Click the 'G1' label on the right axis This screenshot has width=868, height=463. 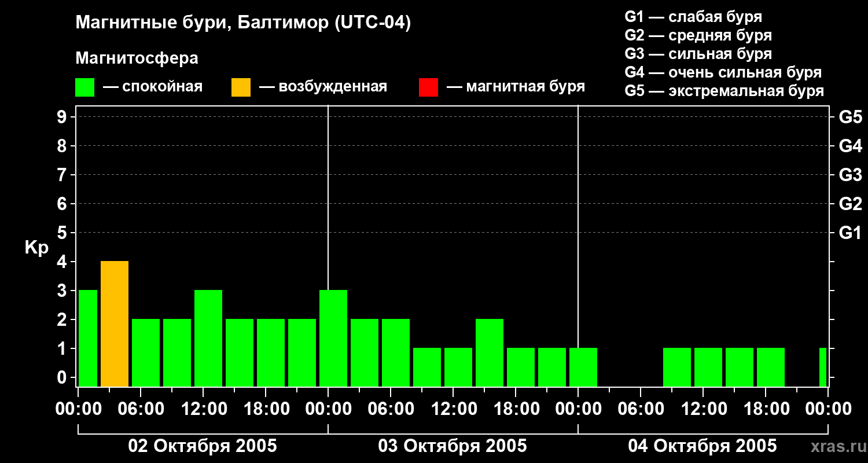[851, 233]
